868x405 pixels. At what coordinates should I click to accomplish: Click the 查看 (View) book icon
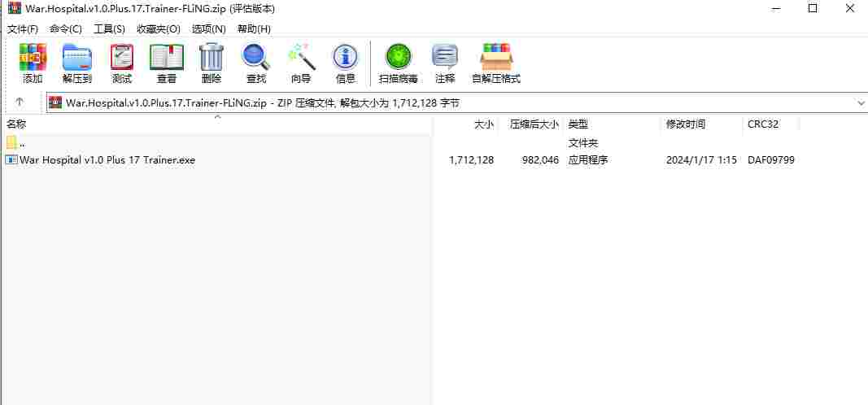click(x=167, y=58)
